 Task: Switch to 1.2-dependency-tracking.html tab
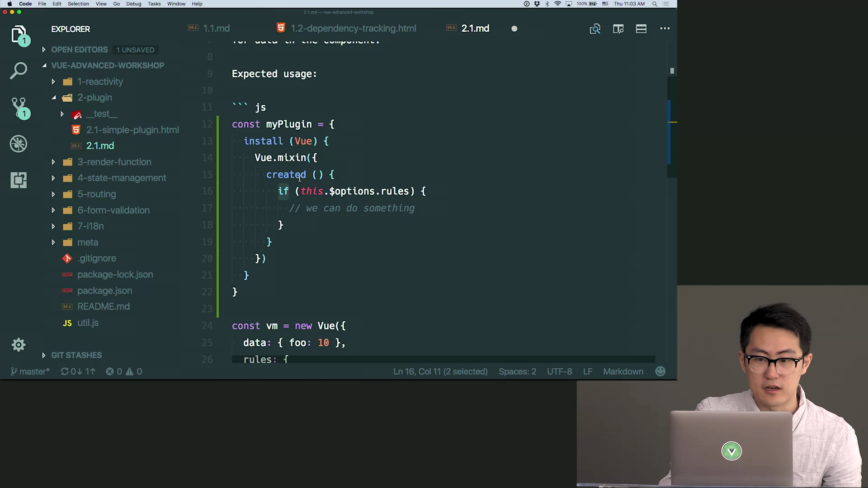click(353, 28)
